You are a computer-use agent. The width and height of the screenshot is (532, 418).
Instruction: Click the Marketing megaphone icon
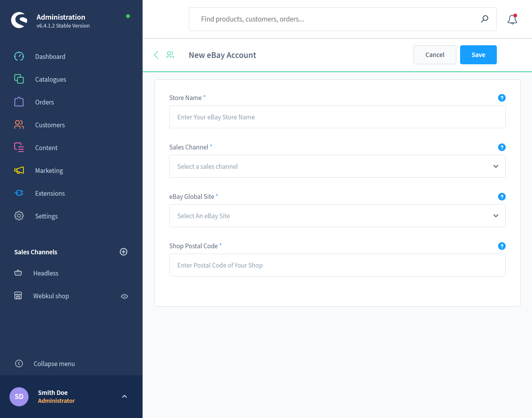[x=19, y=170]
